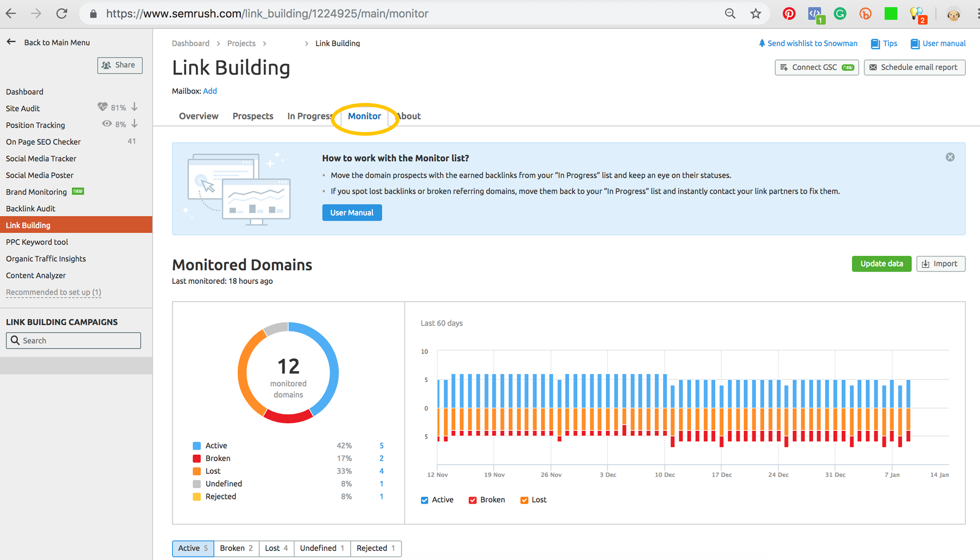Viewport: 980px width, 560px height.
Task: Click the browser forward arrow
Action: point(36,14)
